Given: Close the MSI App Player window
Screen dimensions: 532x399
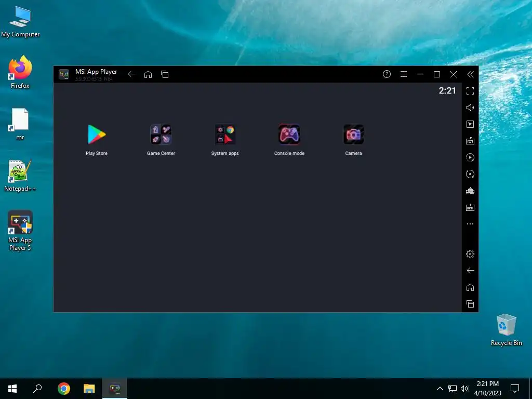Looking at the screenshot, I should [x=453, y=74].
